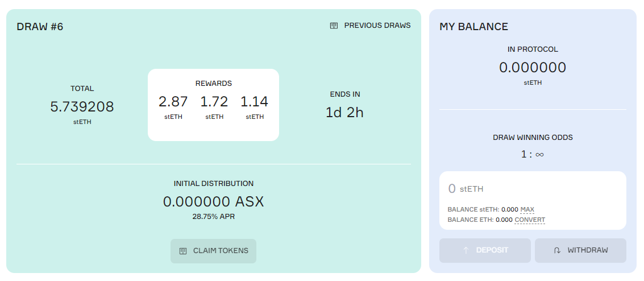Select the 2.87 stETH first reward

click(173, 107)
